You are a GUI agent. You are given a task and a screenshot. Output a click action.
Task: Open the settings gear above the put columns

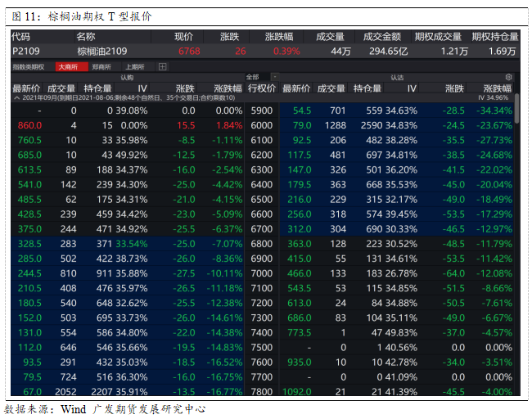(x=508, y=77)
